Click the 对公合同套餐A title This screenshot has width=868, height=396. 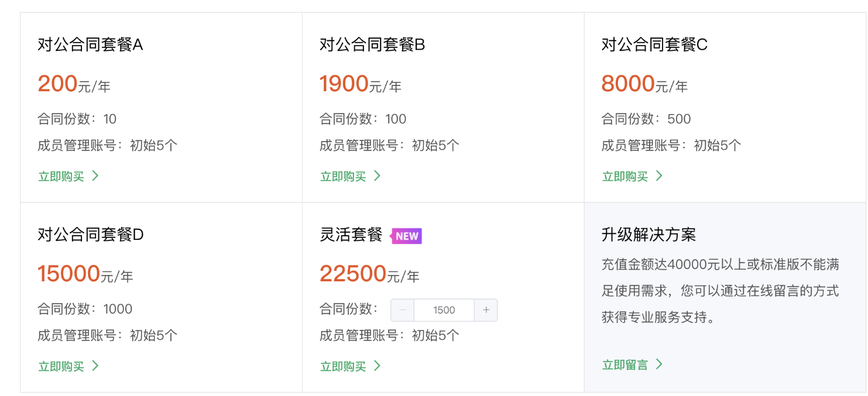tap(90, 44)
